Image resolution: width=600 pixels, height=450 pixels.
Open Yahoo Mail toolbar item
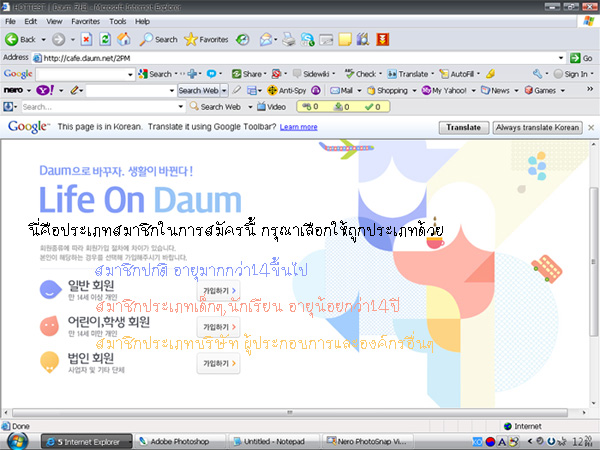[342, 91]
